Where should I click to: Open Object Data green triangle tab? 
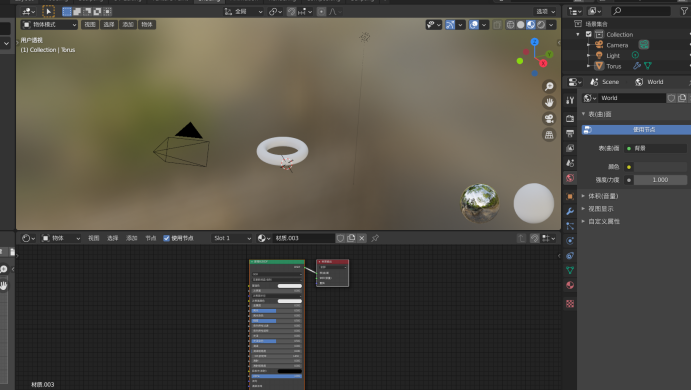[x=570, y=270]
